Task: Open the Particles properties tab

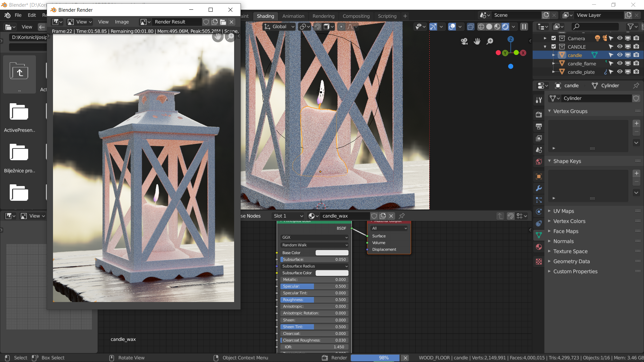Action: [539, 200]
